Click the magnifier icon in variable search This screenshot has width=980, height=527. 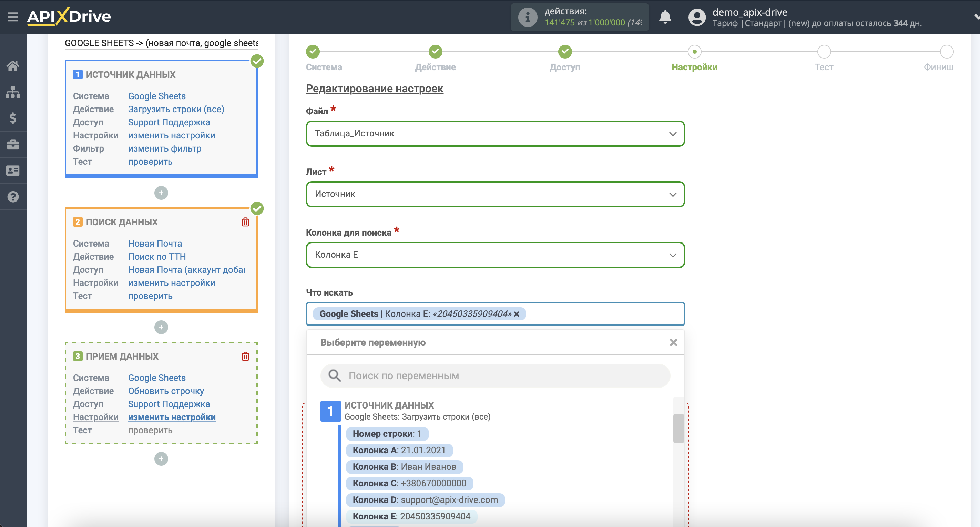tap(334, 376)
